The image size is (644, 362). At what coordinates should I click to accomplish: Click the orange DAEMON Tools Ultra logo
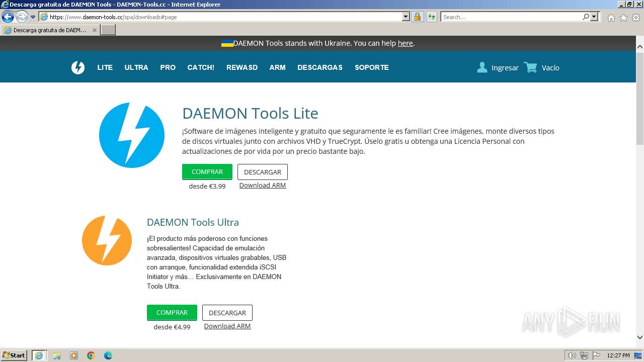click(107, 240)
